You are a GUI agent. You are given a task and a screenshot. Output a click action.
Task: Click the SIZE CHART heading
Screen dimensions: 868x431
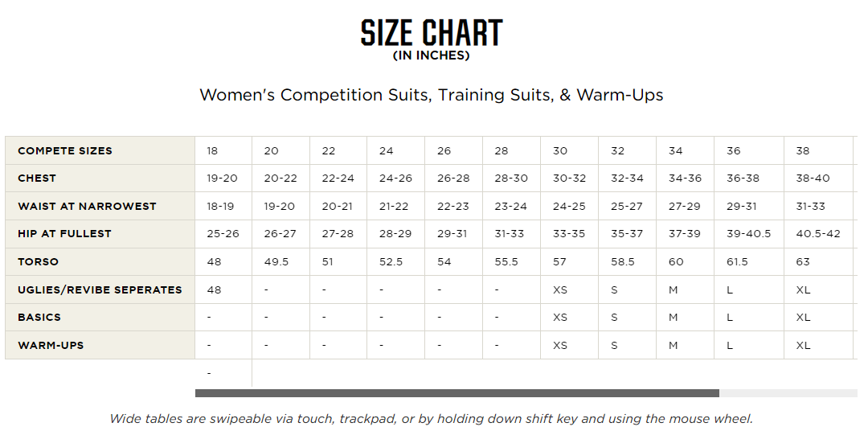click(x=432, y=33)
